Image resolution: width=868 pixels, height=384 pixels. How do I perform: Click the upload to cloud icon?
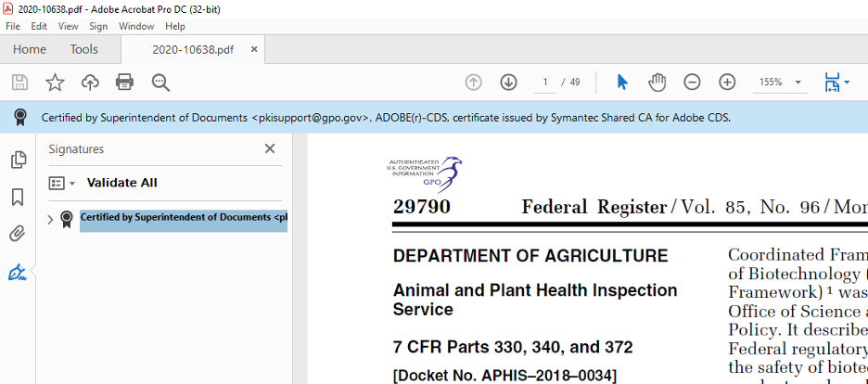pyautogui.click(x=90, y=83)
